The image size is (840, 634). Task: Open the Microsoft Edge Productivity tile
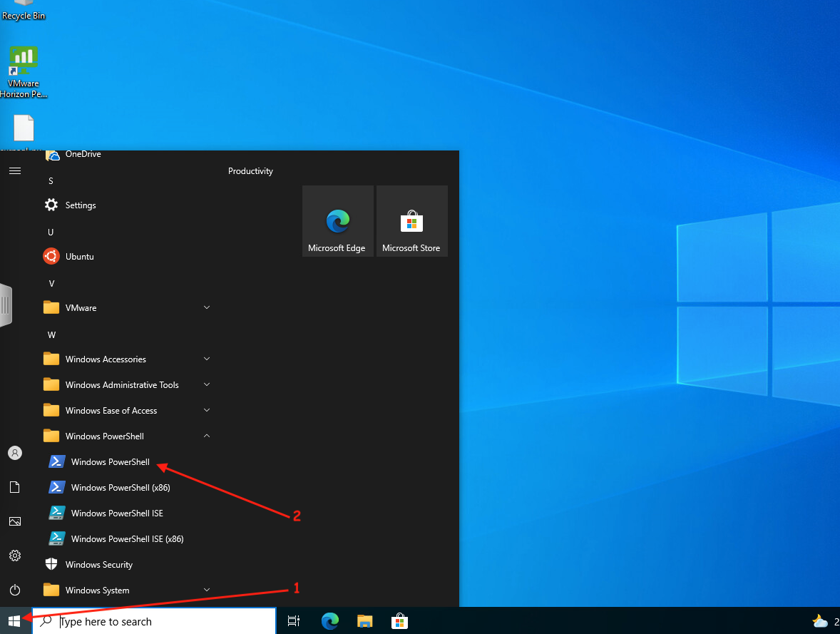(x=337, y=221)
